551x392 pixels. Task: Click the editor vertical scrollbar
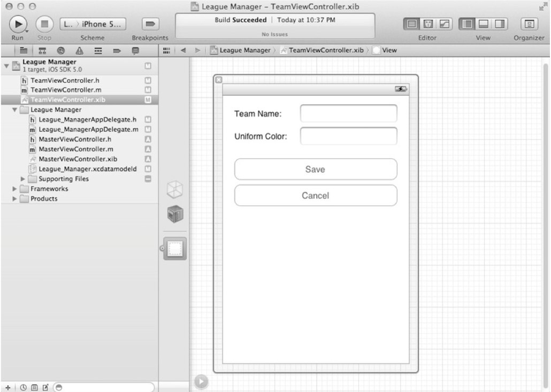click(x=545, y=225)
